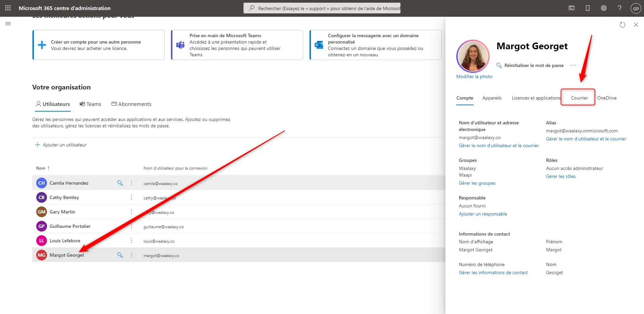The height and width of the screenshot is (314, 644).
Task: Select Cathy Bentley in user list
Action: click(x=64, y=197)
